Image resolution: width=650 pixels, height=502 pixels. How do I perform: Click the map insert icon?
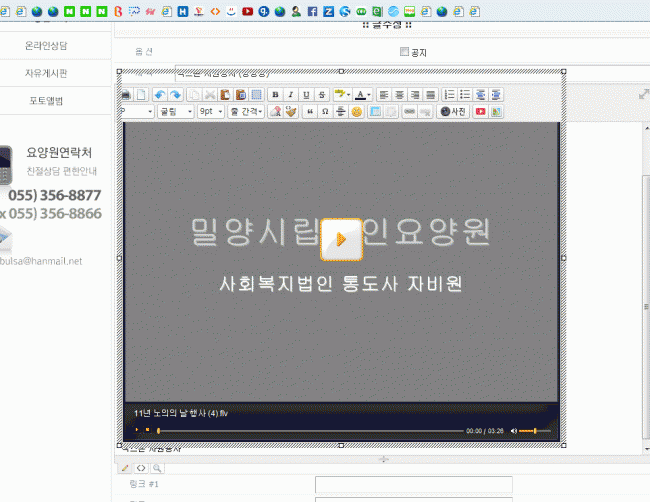click(496, 112)
